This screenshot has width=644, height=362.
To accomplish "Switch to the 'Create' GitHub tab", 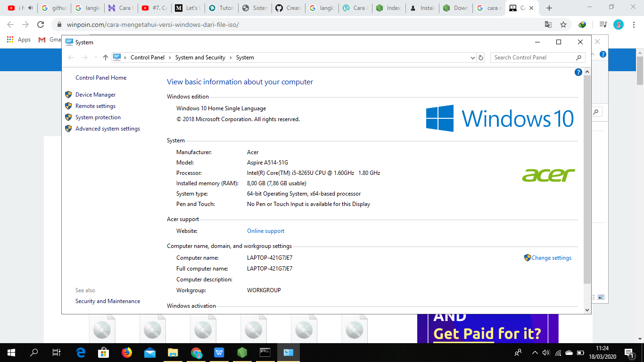I will tap(289, 8).
